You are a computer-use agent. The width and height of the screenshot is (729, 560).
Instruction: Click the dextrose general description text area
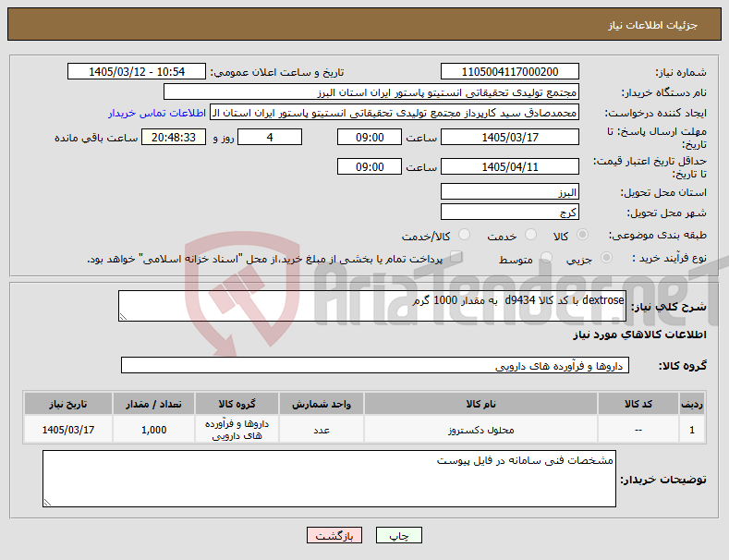coord(372,306)
